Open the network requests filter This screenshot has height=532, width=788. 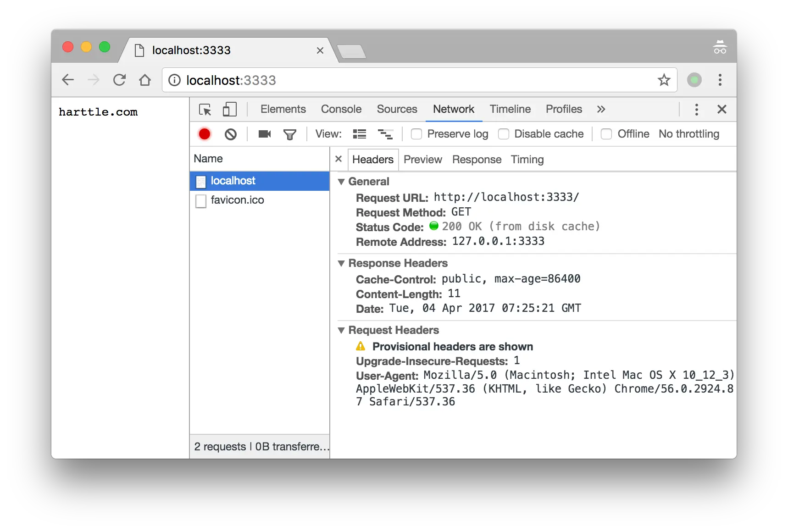(x=290, y=134)
